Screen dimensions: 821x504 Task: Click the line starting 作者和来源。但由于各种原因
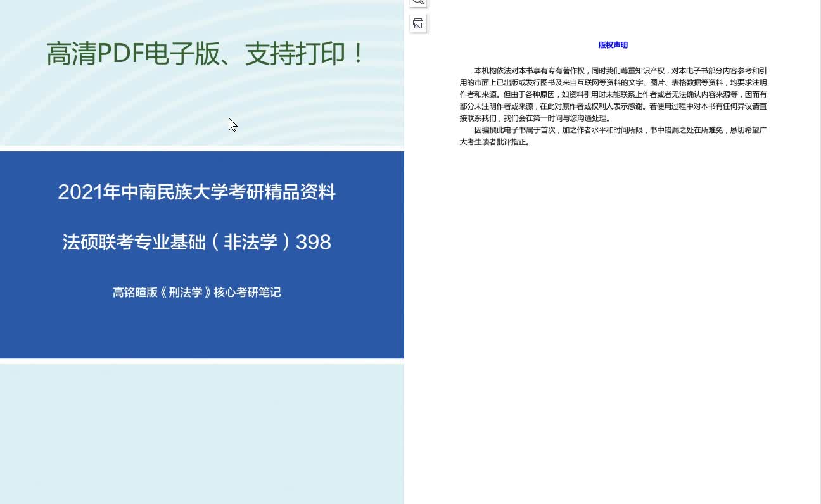[613, 94]
